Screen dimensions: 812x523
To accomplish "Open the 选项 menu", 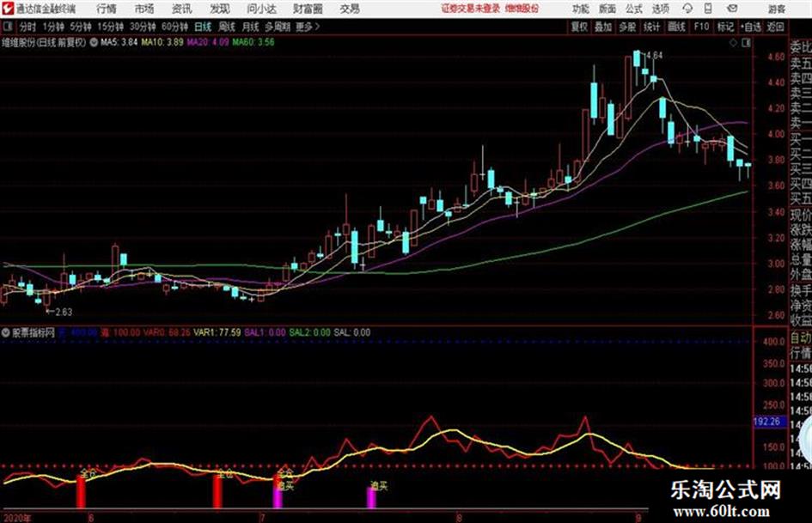I will (660, 9).
